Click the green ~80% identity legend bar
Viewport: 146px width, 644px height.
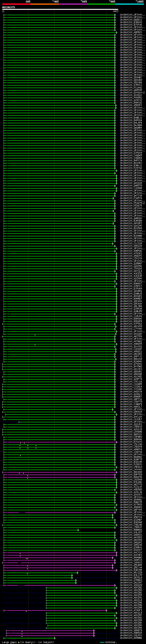tap(101, 4)
